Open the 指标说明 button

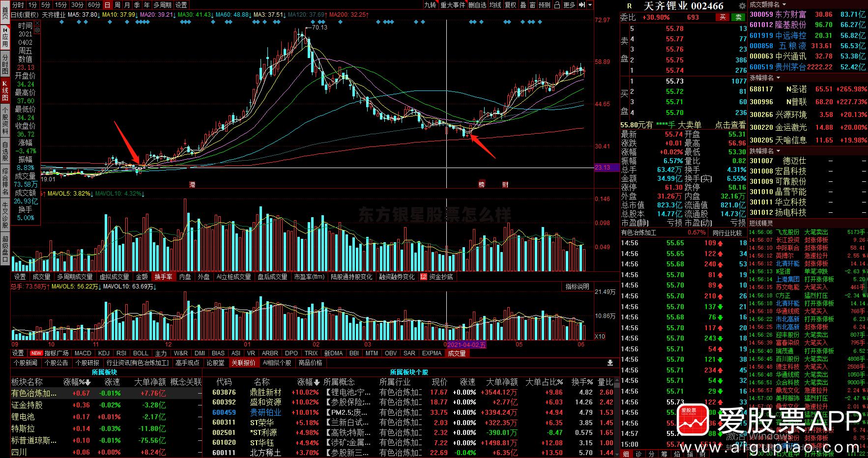(577, 286)
